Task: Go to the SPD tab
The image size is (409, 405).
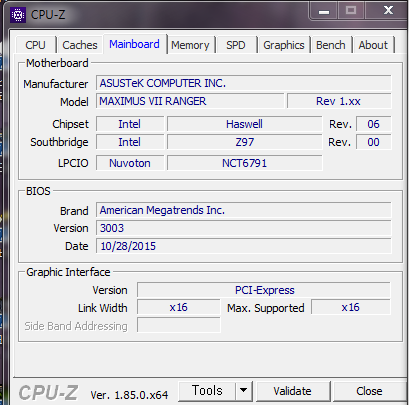Action: tap(236, 45)
